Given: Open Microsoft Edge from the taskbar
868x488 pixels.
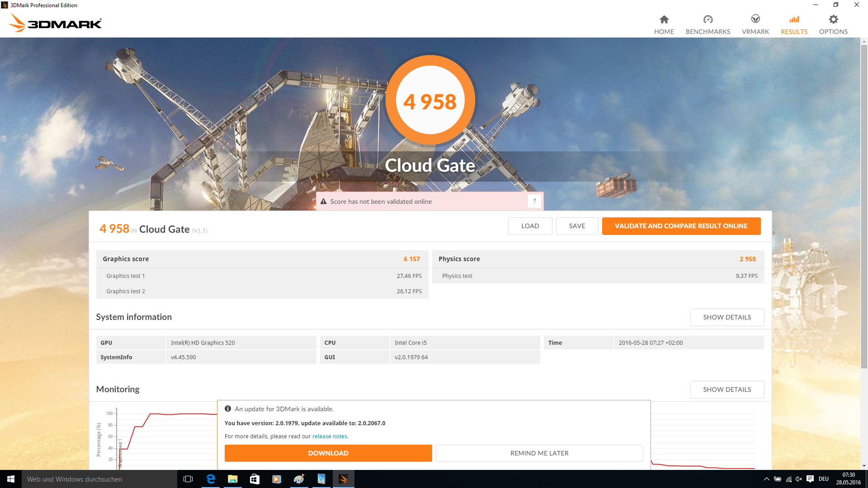Looking at the screenshot, I should click(x=211, y=479).
